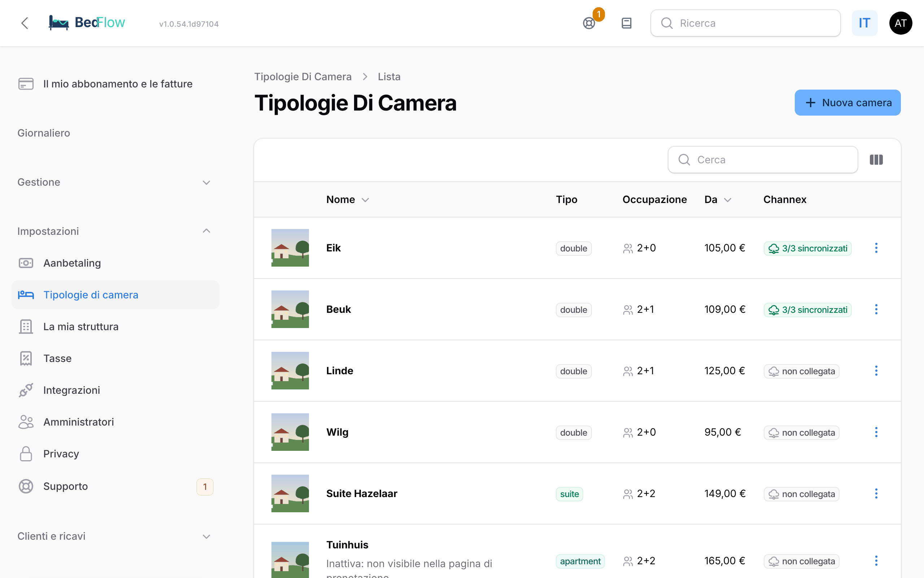Expand the Clienti e ricavi section
The image size is (924, 578).
pos(114,536)
